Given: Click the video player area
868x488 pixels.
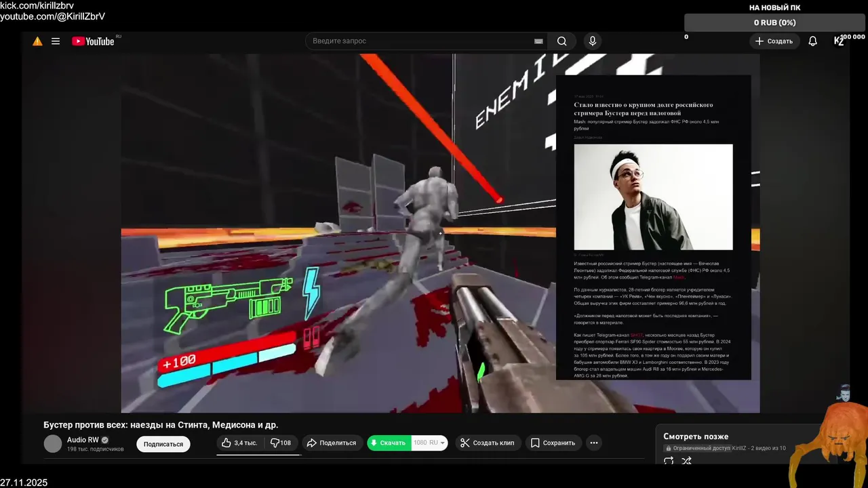Looking at the screenshot, I should (x=440, y=233).
